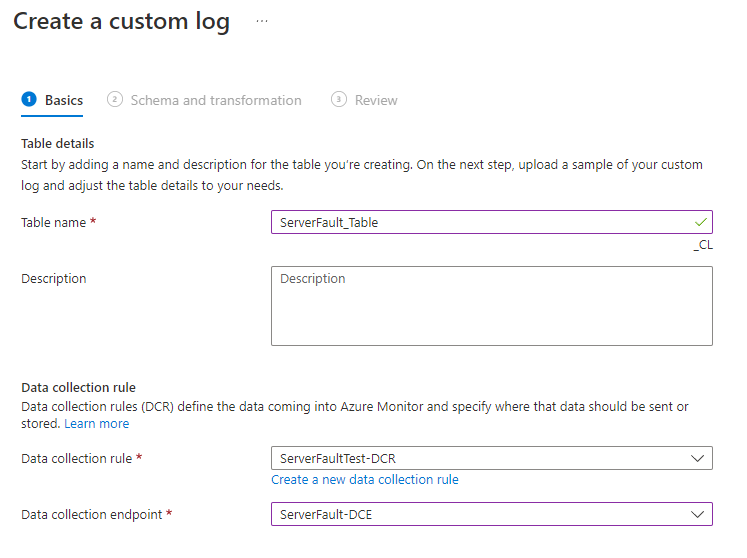This screenshot has width=747, height=558.
Task: Expand the Data collection rule dropdown arrow
Action: coord(697,458)
